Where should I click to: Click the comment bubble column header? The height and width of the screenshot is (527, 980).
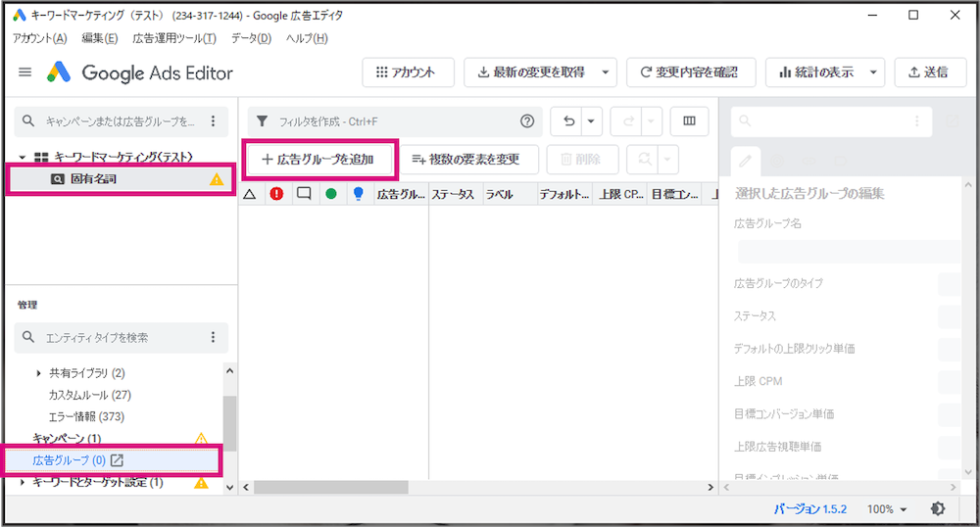(304, 194)
